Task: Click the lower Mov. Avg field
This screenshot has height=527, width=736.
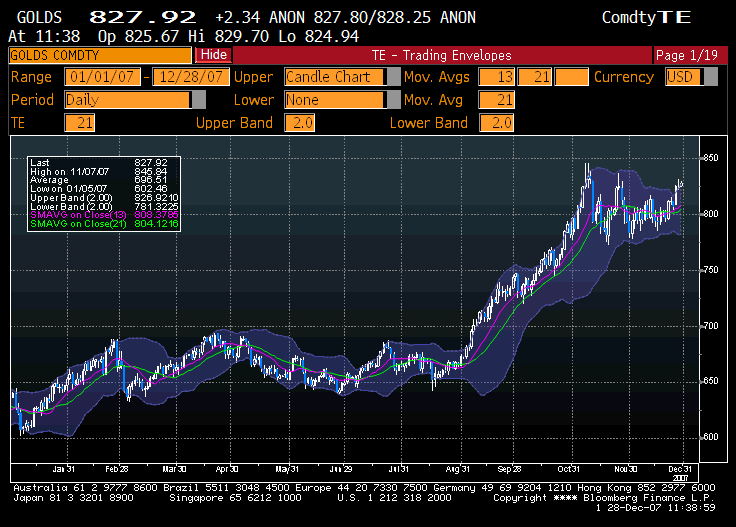Action: click(x=496, y=100)
